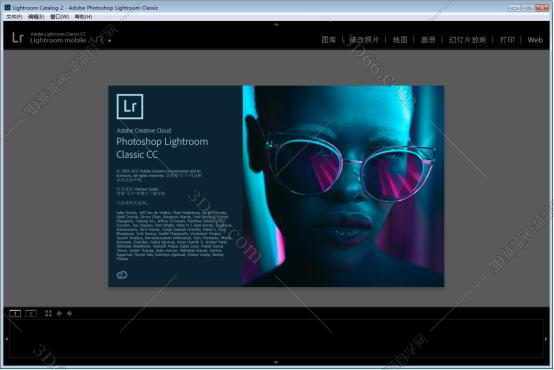Switch to the 修改照片 (Develop) module
This screenshot has width=554, height=370.
tap(364, 40)
